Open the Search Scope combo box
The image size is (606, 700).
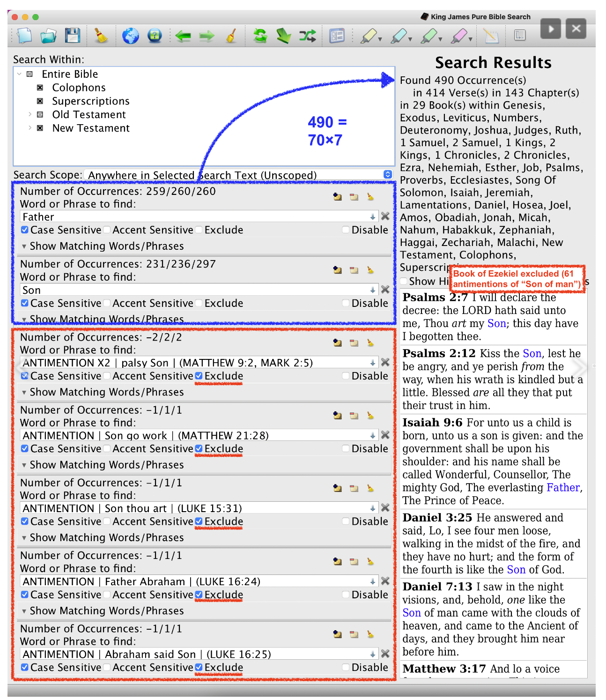click(x=239, y=175)
